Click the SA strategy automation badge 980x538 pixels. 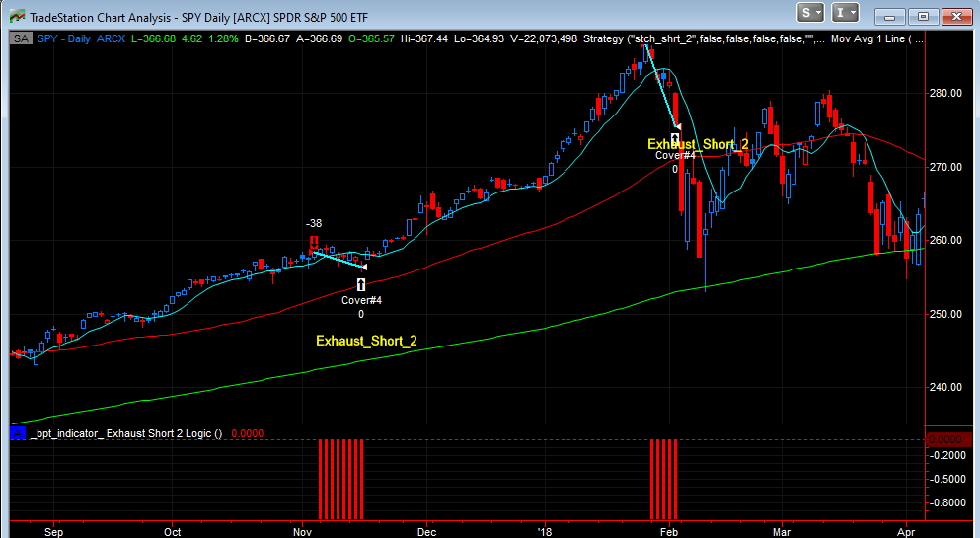(x=20, y=38)
